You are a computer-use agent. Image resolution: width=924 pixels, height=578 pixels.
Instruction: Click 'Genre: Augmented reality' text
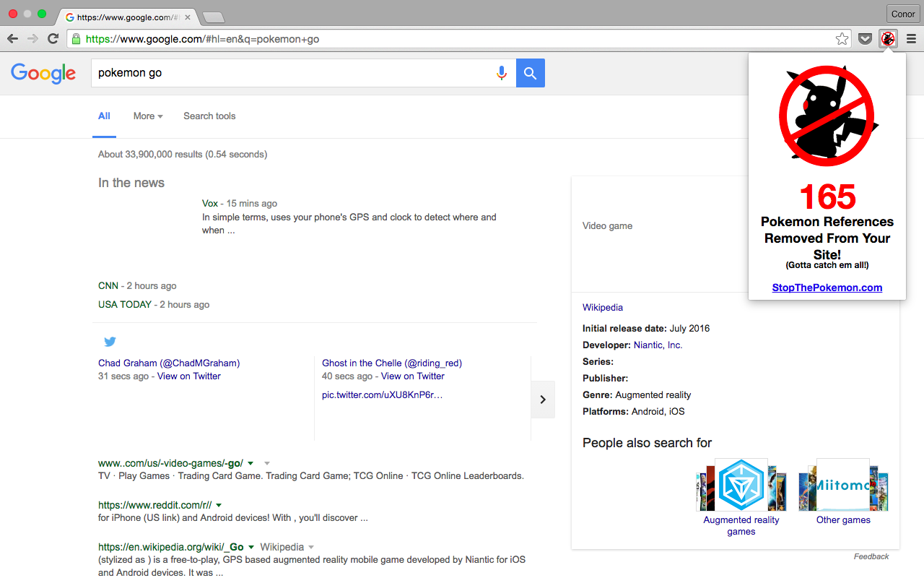(x=637, y=394)
